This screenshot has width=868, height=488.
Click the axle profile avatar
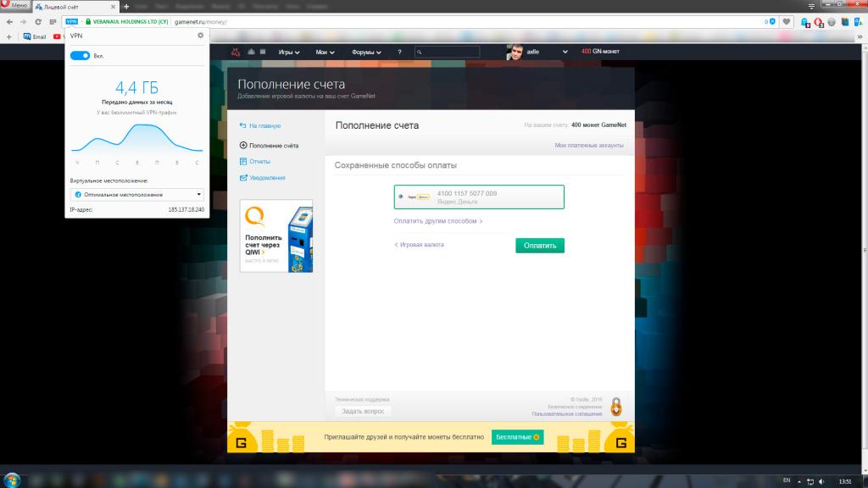(x=515, y=52)
